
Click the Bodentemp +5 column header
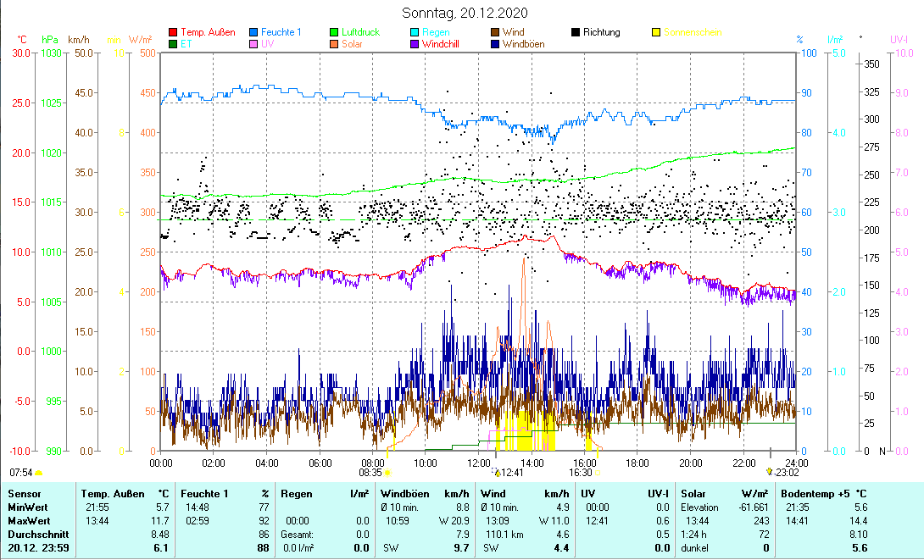point(814,493)
